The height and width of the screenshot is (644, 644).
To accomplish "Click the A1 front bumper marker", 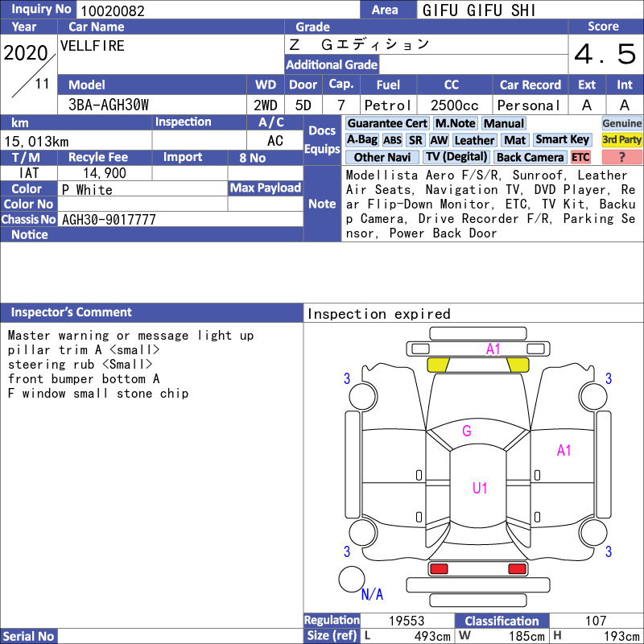I will [x=493, y=349].
